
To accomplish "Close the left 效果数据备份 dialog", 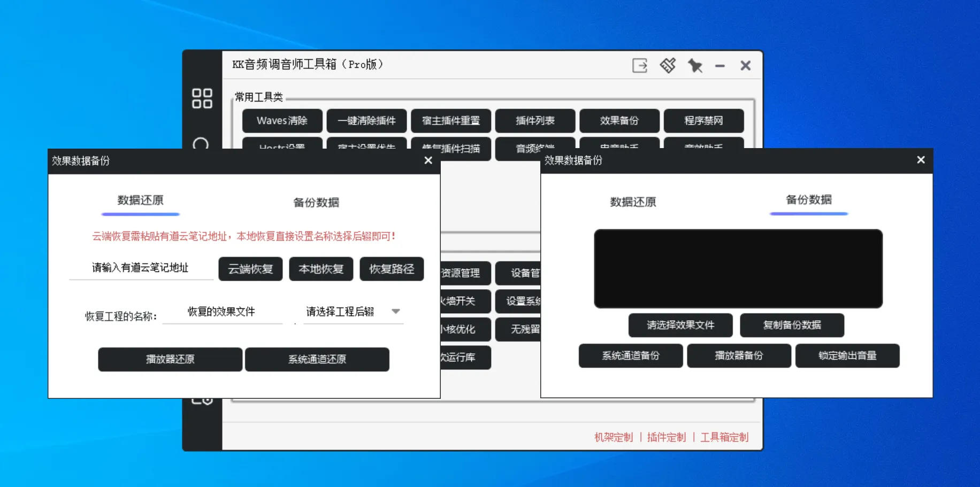I will (x=428, y=160).
